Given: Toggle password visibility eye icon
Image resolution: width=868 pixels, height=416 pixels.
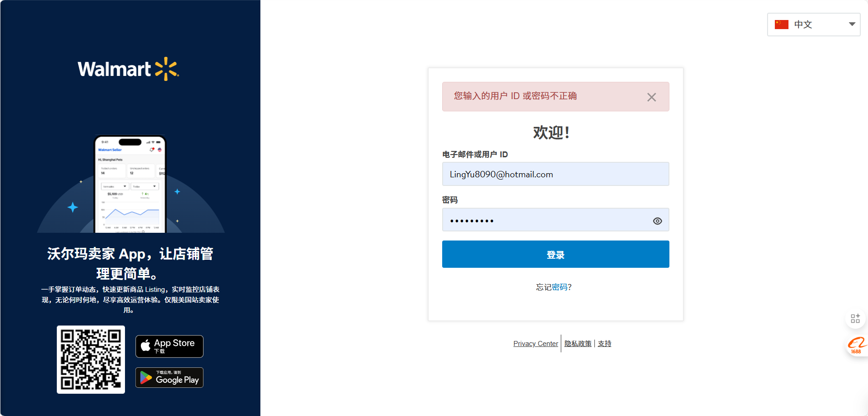Looking at the screenshot, I should pos(657,221).
